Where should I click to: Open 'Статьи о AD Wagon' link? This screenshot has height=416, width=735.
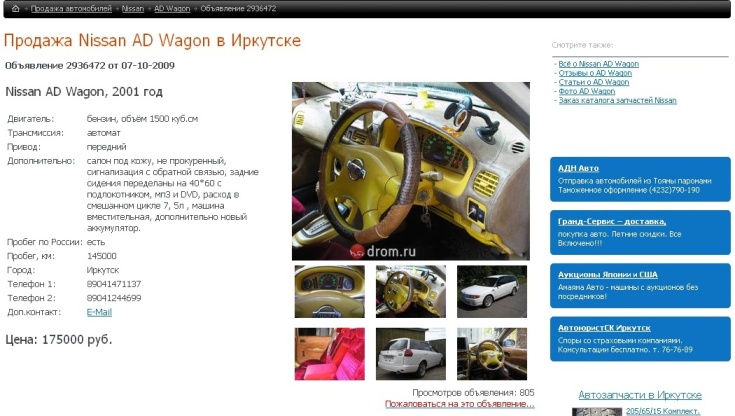point(594,82)
